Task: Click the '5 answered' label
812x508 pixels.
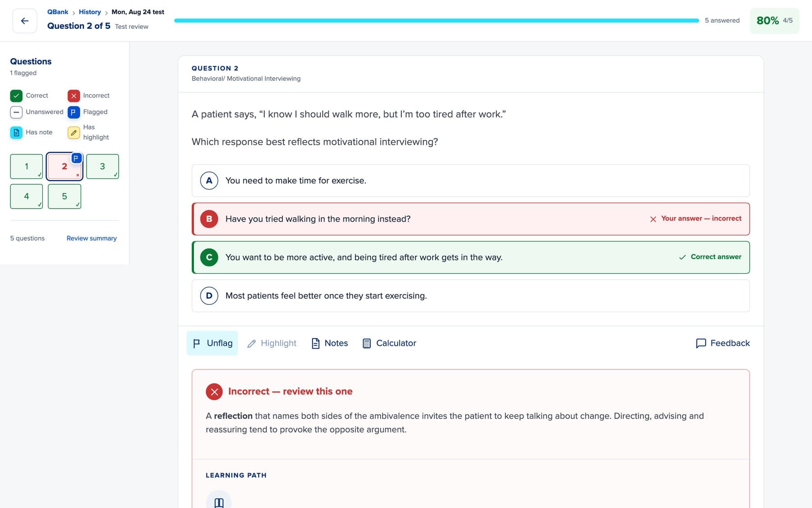Action: [x=722, y=20]
